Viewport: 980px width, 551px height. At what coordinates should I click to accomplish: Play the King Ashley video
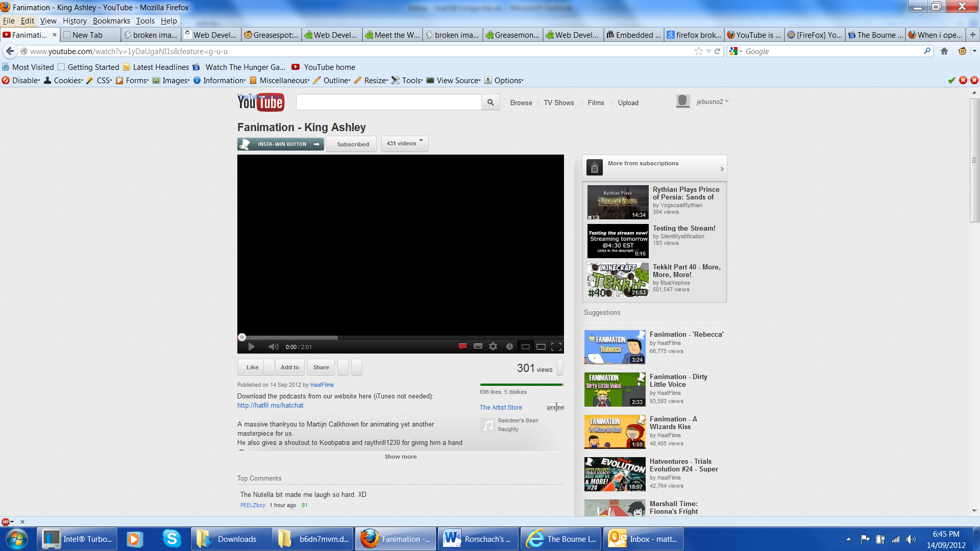pyautogui.click(x=251, y=347)
